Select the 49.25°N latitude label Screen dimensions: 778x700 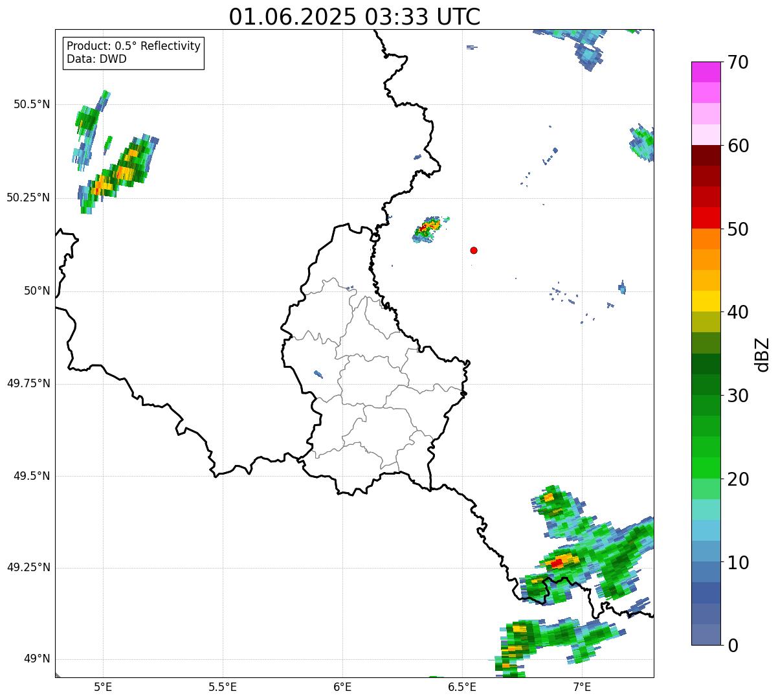28,568
